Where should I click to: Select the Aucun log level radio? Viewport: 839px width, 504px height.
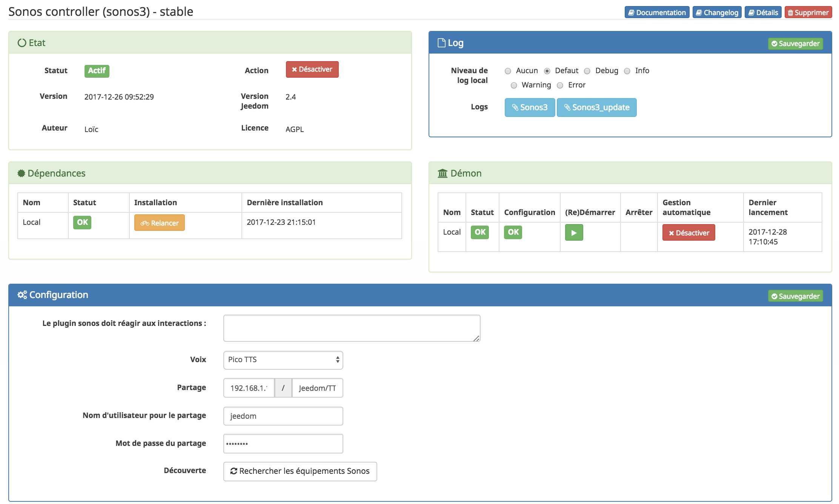point(508,71)
